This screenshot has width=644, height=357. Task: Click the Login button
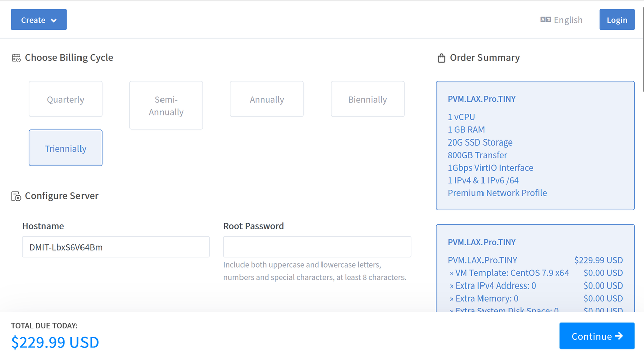coord(617,20)
